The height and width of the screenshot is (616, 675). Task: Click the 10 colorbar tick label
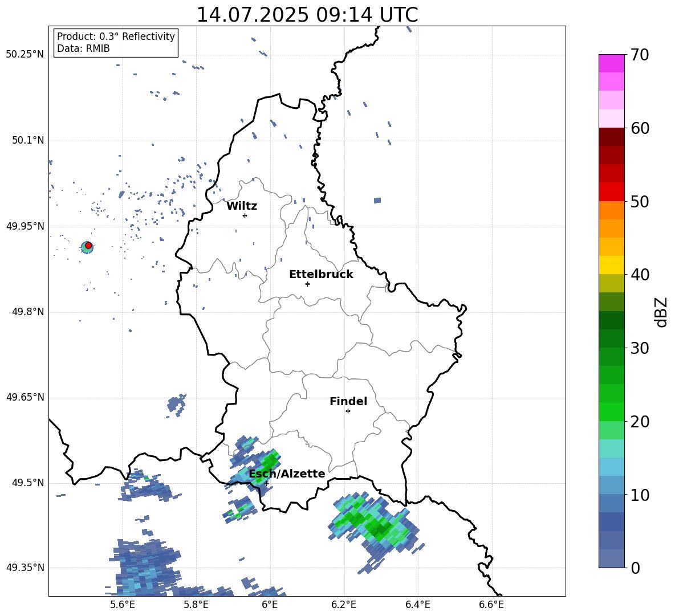point(640,495)
